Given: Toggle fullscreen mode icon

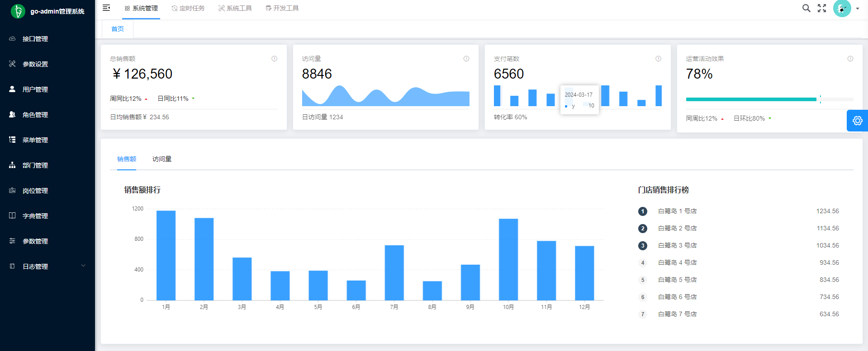Looking at the screenshot, I should (822, 8).
